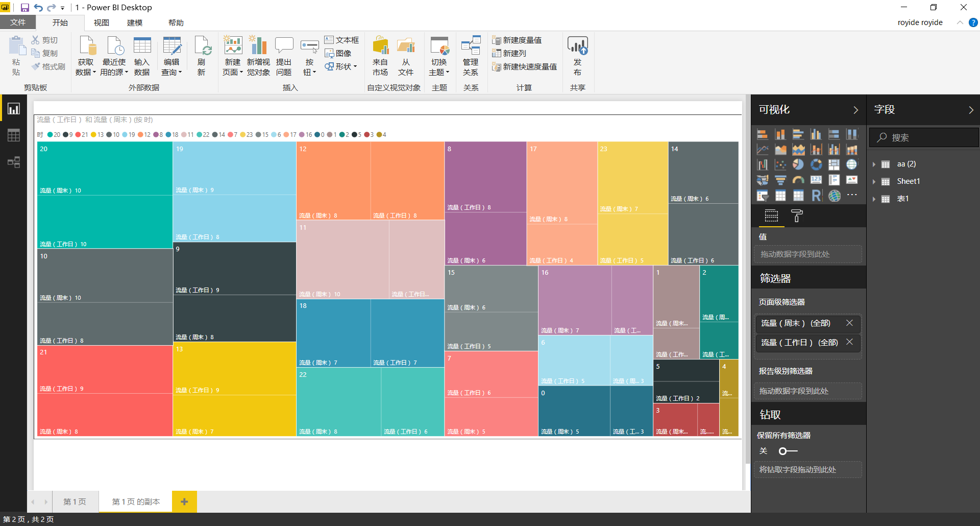Add a new page with plus button
This screenshot has width=980, height=526.
[x=184, y=502]
